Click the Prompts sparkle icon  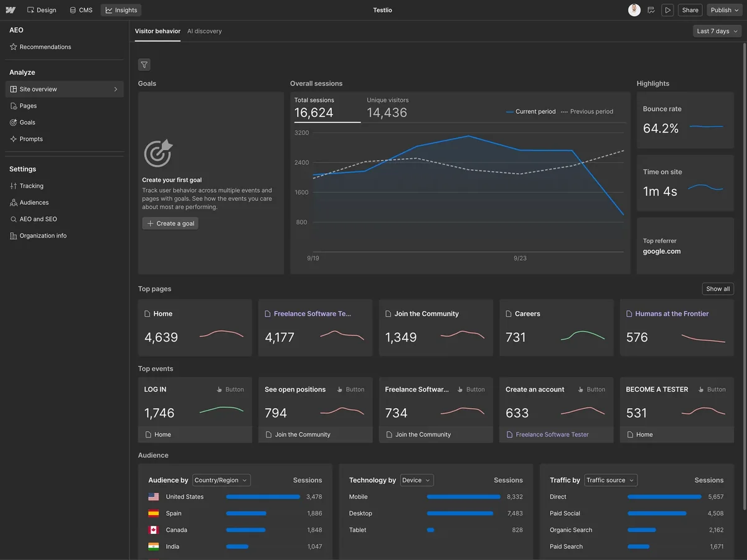14,139
